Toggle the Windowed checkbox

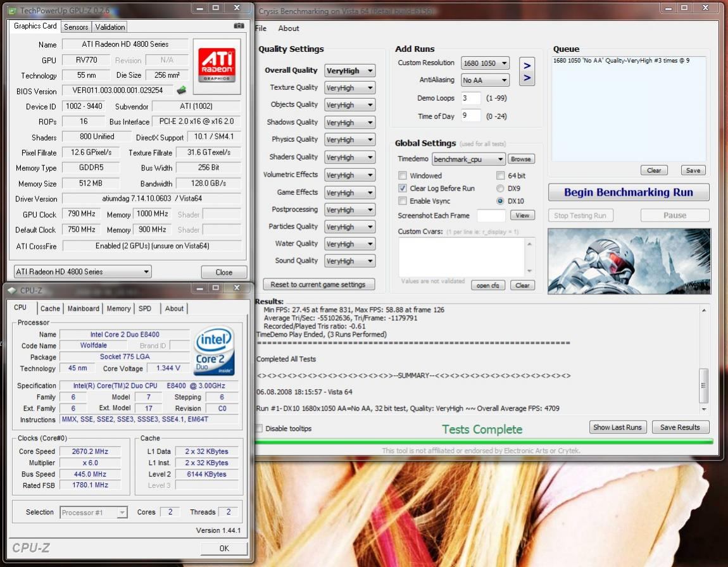(403, 175)
